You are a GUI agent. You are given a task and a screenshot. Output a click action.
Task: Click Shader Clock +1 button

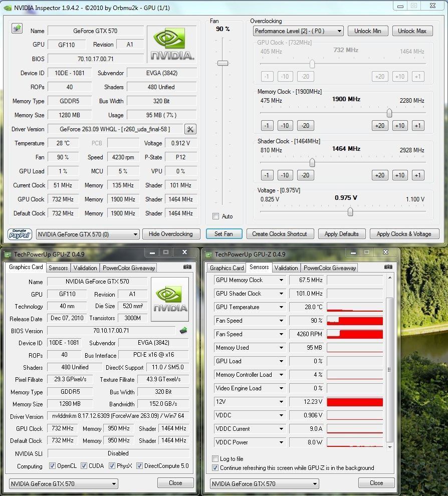coord(418,175)
